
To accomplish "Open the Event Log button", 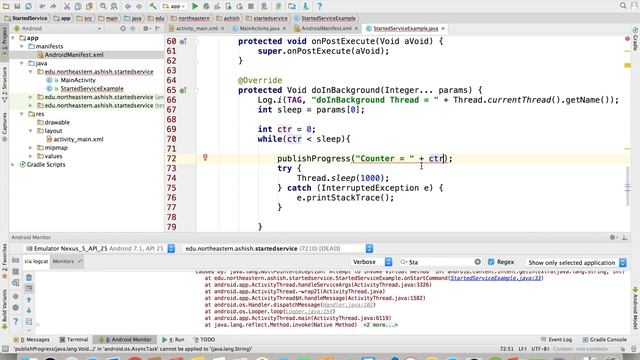I will coord(556,340).
